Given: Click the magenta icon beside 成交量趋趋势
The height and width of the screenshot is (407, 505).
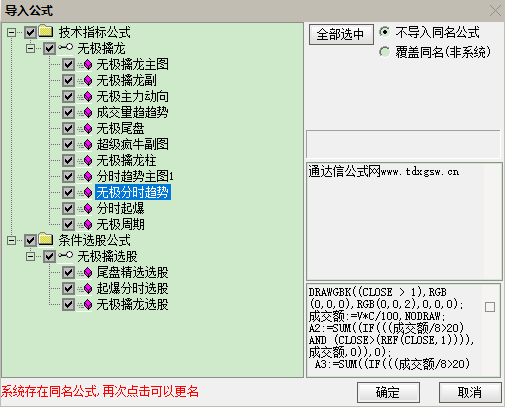Looking at the screenshot, I should (x=87, y=112).
